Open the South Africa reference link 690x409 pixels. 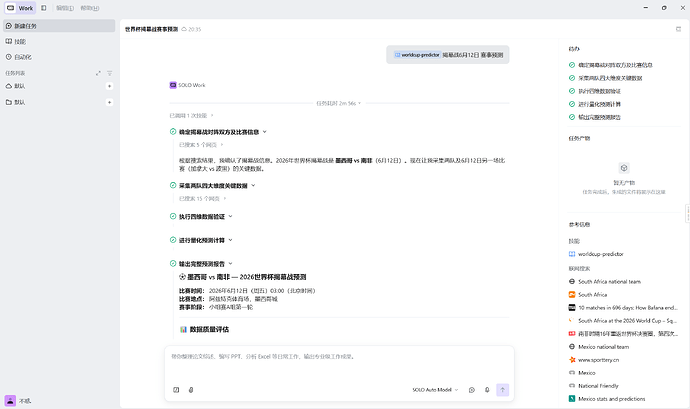(x=588, y=295)
